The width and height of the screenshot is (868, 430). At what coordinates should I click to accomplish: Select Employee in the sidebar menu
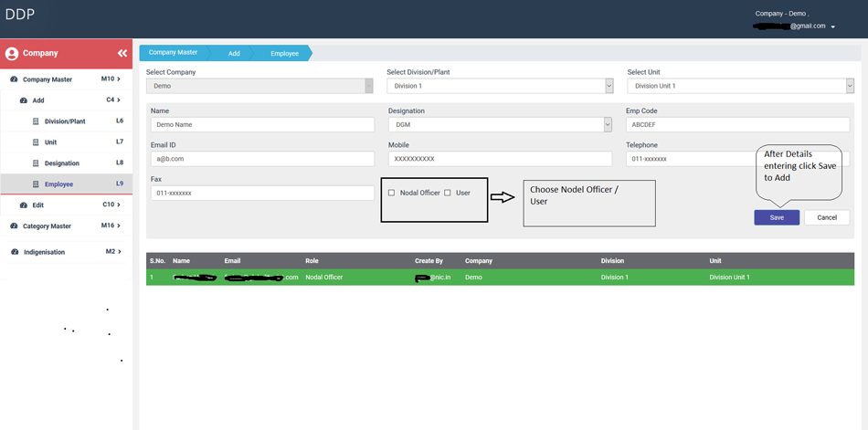tap(58, 184)
